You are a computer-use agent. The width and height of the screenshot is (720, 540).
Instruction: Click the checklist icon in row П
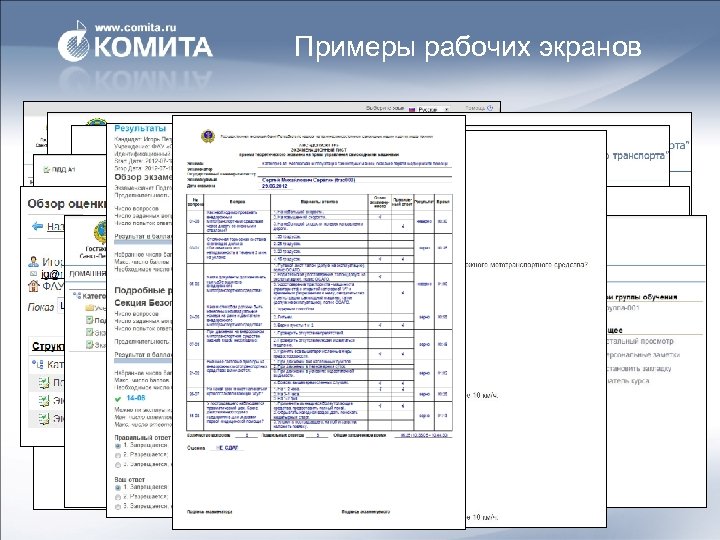pyautogui.click(x=44, y=382)
